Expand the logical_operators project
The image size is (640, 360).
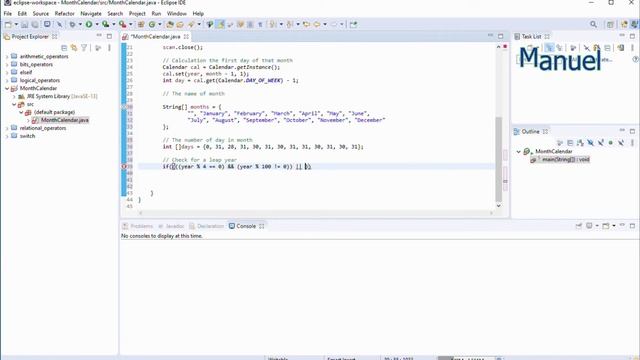[x=7, y=80]
